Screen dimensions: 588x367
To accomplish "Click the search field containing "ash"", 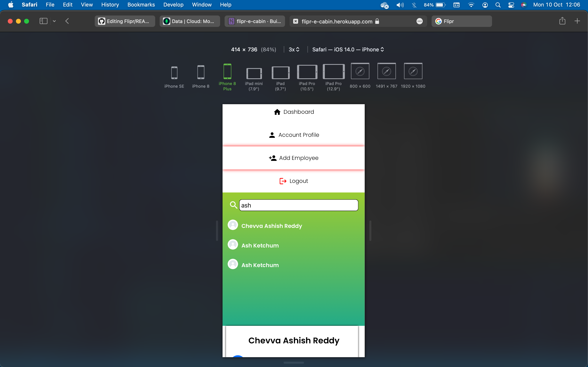I will click(x=298, y=205).
